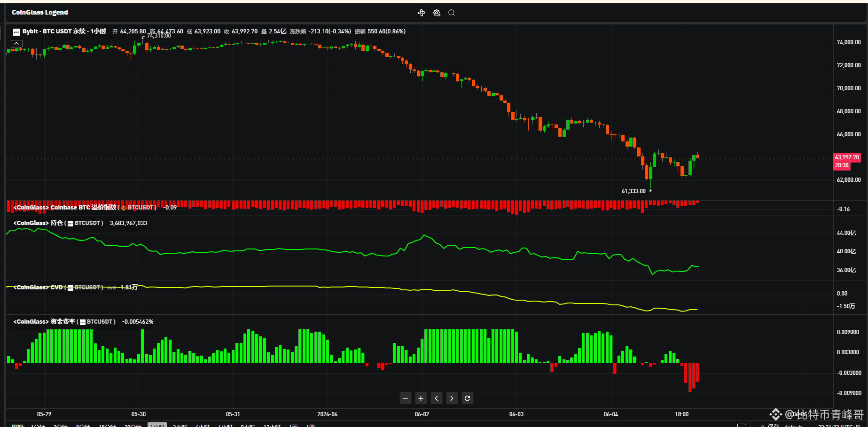Open the indicators puzzle-piece icon
868x427 pixels.
pos(421,13)
